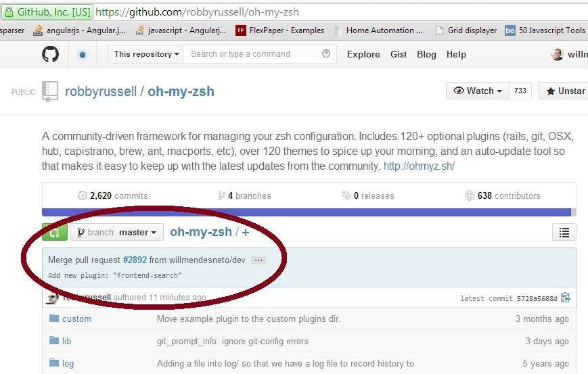View the 0 releases tab
Viewport: 588px width, 374px height.
(x=368, y=195)
